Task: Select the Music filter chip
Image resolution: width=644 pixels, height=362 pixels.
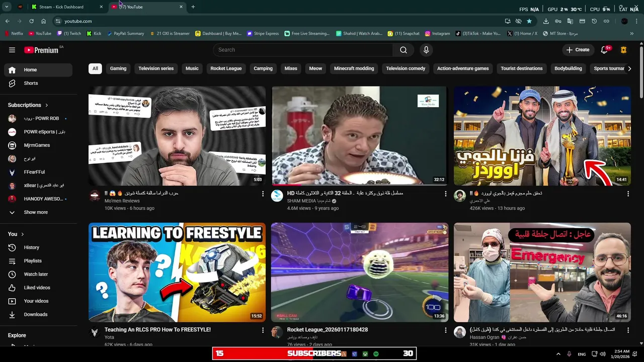Action: 192,68
